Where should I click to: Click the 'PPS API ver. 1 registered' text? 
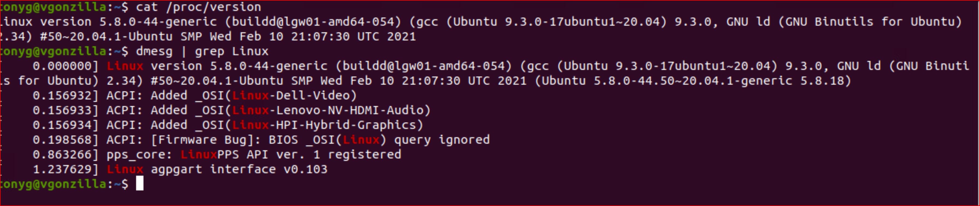[309, 155]
